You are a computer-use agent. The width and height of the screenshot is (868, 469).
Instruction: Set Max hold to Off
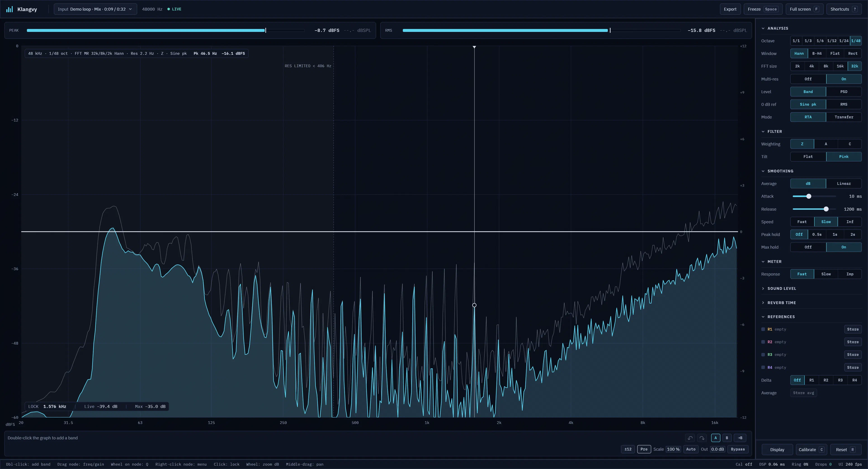pos(808,247)
